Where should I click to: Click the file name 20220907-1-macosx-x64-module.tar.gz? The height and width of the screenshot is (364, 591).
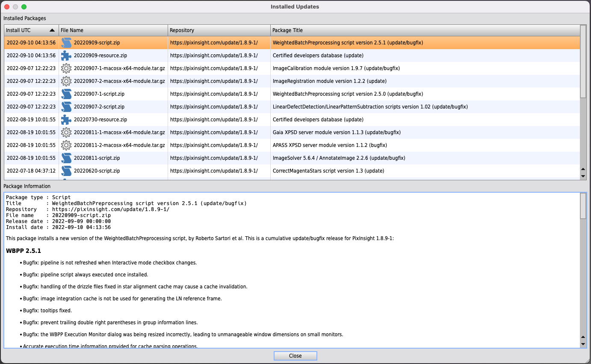[x=119, y=68]
